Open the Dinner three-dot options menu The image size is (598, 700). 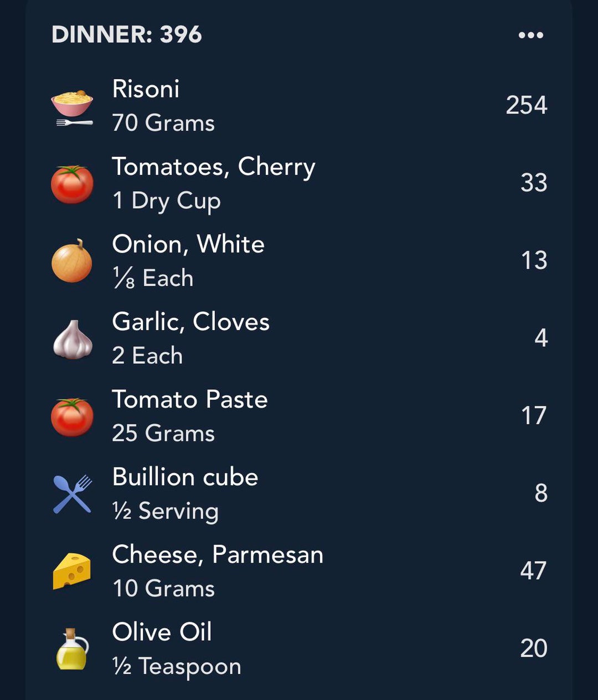(x=530, y=35)
